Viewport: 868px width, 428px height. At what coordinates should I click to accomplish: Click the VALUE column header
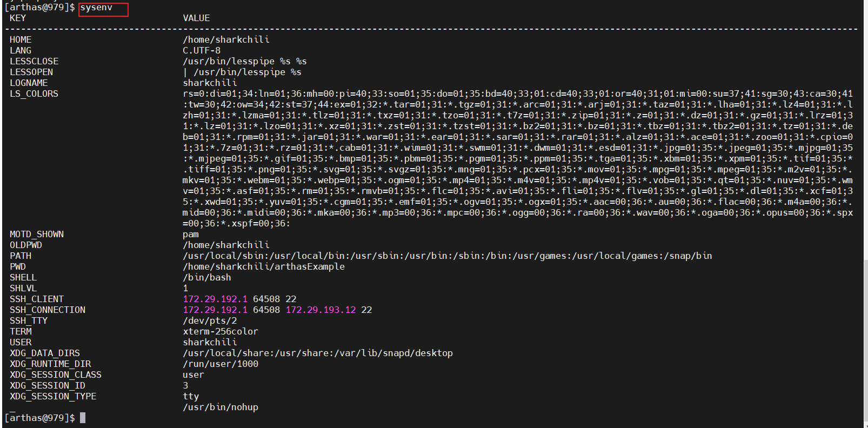point(196,18)
